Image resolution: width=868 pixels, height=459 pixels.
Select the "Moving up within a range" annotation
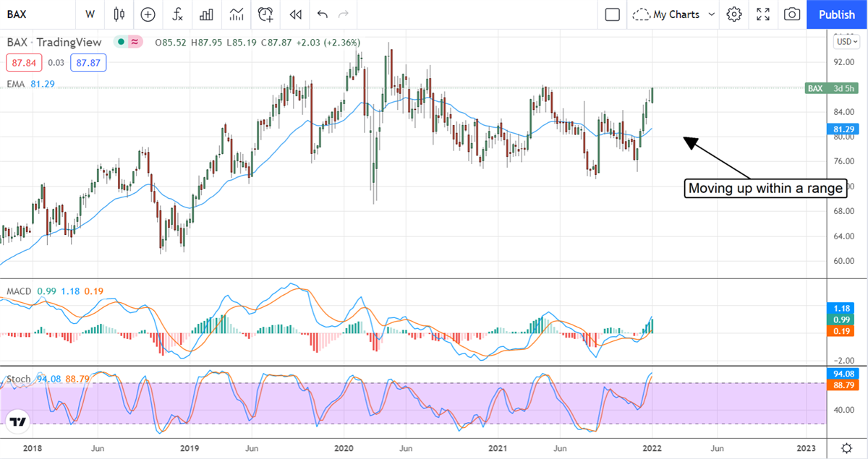tap(765, 189)
